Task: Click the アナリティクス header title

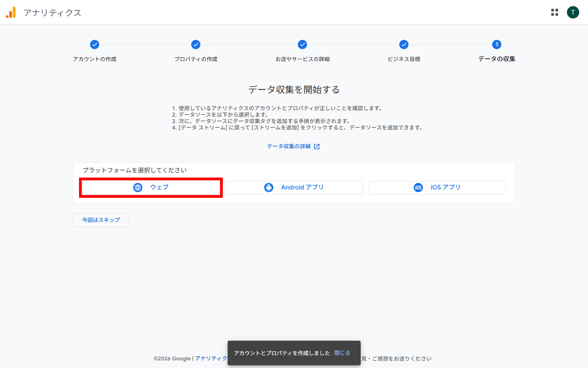Action: (x=53, y=13)
